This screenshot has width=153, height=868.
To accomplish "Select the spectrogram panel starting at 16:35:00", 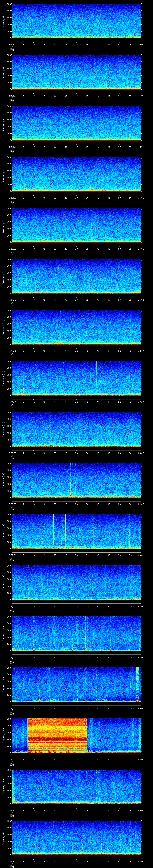I will pyautogui.click(x=76, y=327).
